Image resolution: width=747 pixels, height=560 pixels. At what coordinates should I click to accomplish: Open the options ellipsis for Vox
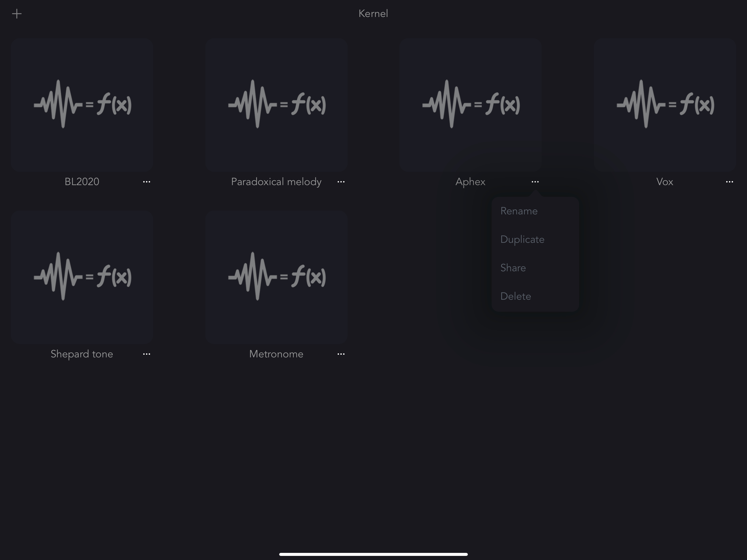[x=730, y=182]
